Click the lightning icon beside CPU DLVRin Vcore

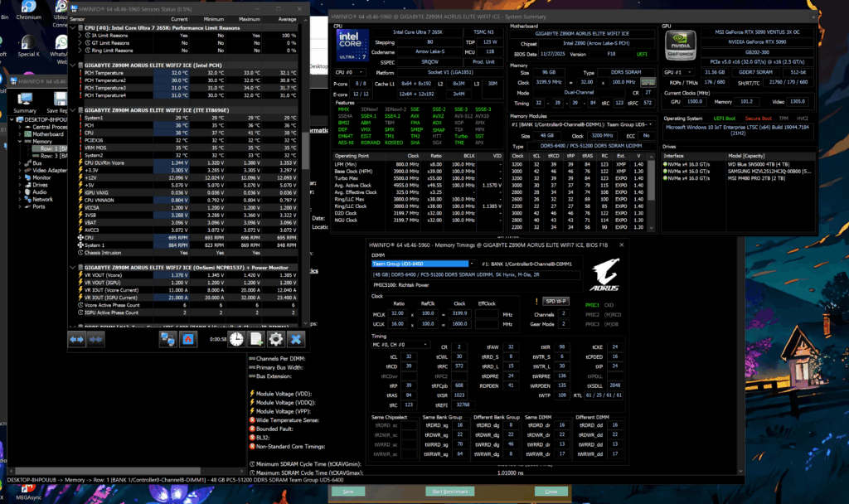(80, 162)
